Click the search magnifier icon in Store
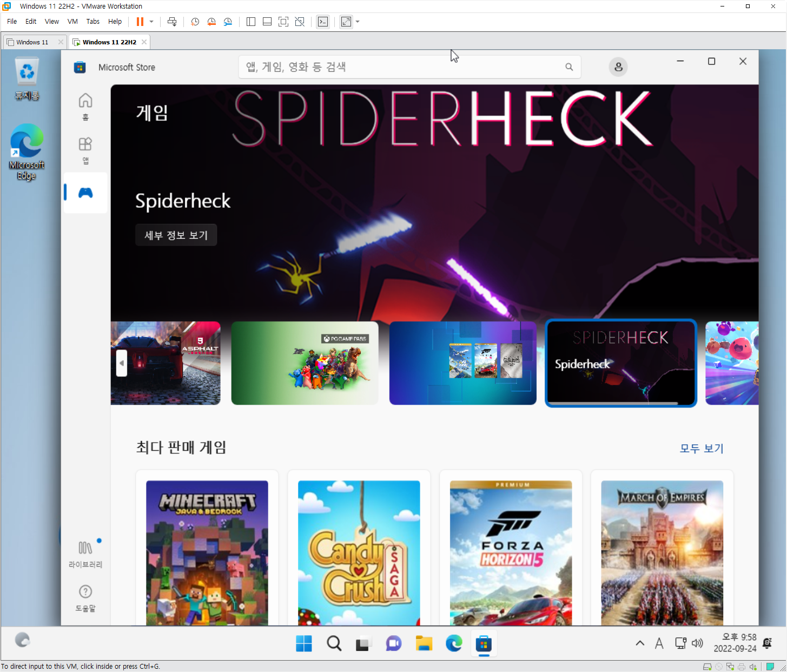Viewport: 787px width, 672px height. [x=569, y=67]
